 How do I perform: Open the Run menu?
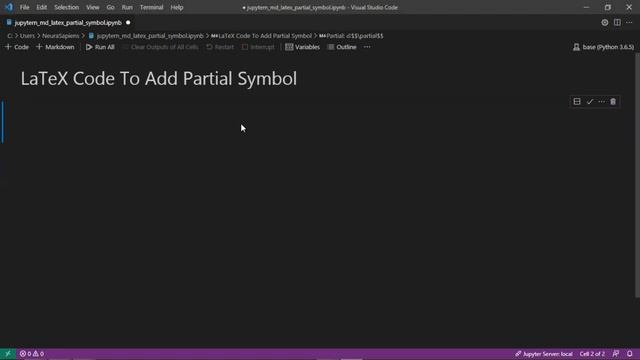(127, 7)
